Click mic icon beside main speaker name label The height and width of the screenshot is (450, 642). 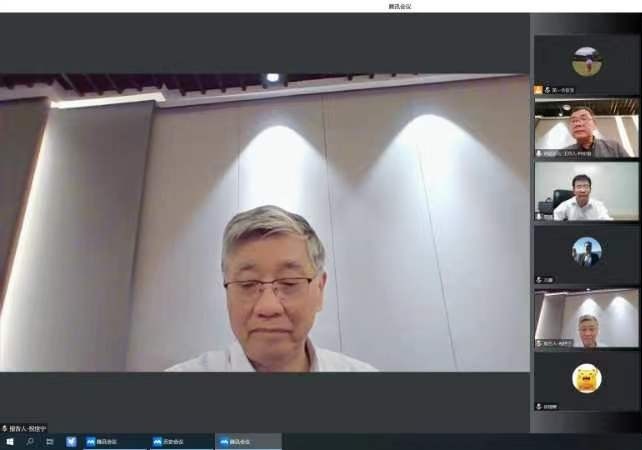point(5,428)
